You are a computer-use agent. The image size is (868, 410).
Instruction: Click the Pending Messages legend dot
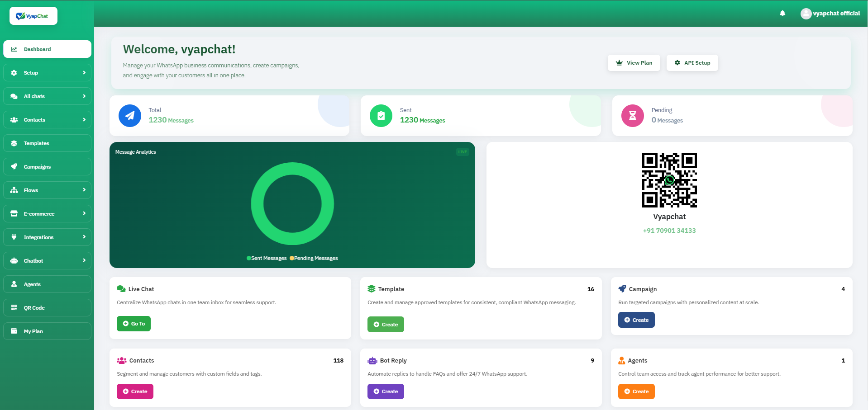[292, 258]
